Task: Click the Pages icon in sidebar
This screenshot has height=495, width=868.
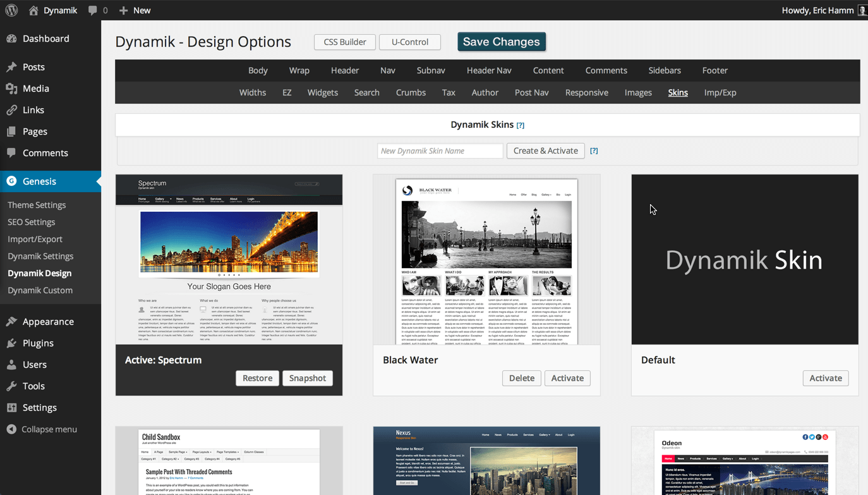Action: [x=11, y=131]
